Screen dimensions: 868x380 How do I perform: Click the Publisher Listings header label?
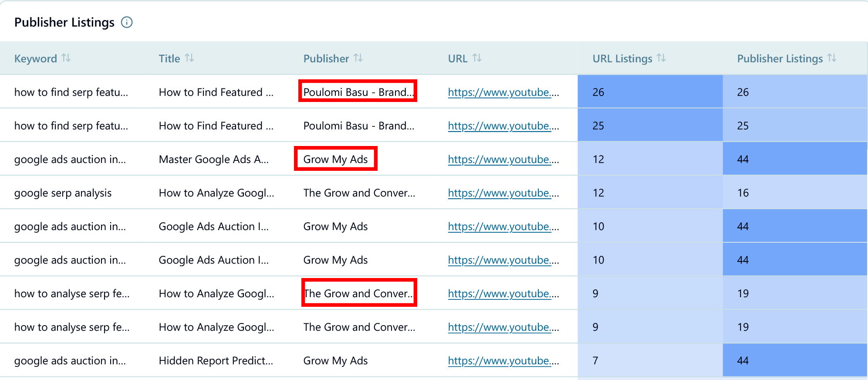(780, 58)
